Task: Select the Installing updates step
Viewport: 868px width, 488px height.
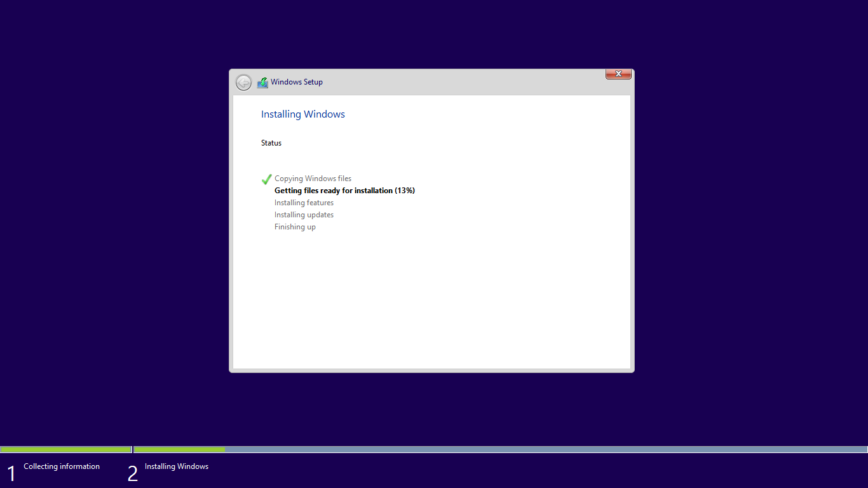Action: click(x=304, y=215)
